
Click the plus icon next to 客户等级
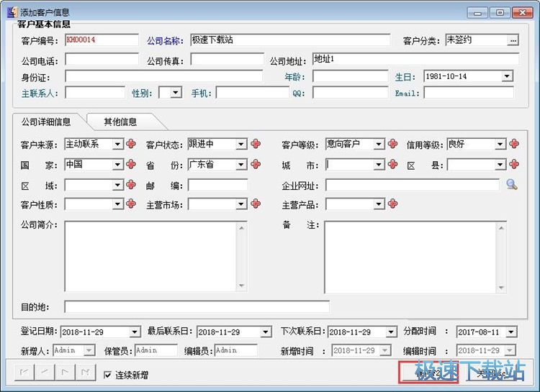click(392, 144)
